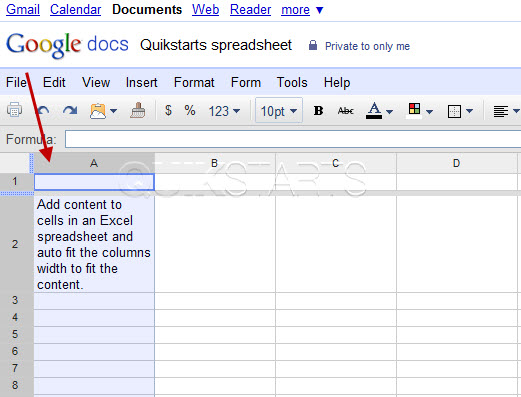The height and width of the screenshot is (397, 521).
Task: Select column C header
Action: (x=336, y=163)
